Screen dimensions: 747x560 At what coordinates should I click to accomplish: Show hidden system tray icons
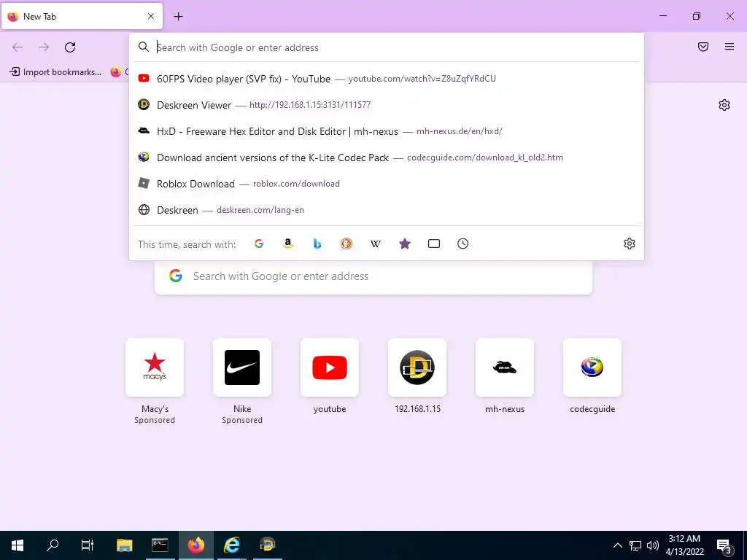(x=617, y=545)
